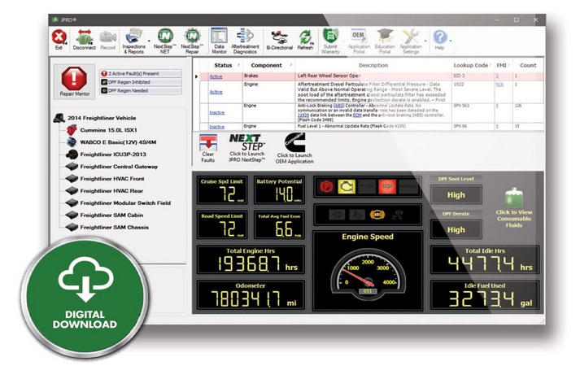Click the red STOP indicator lamp
Viewport: 580px width, 392px height.
(387, 187)
